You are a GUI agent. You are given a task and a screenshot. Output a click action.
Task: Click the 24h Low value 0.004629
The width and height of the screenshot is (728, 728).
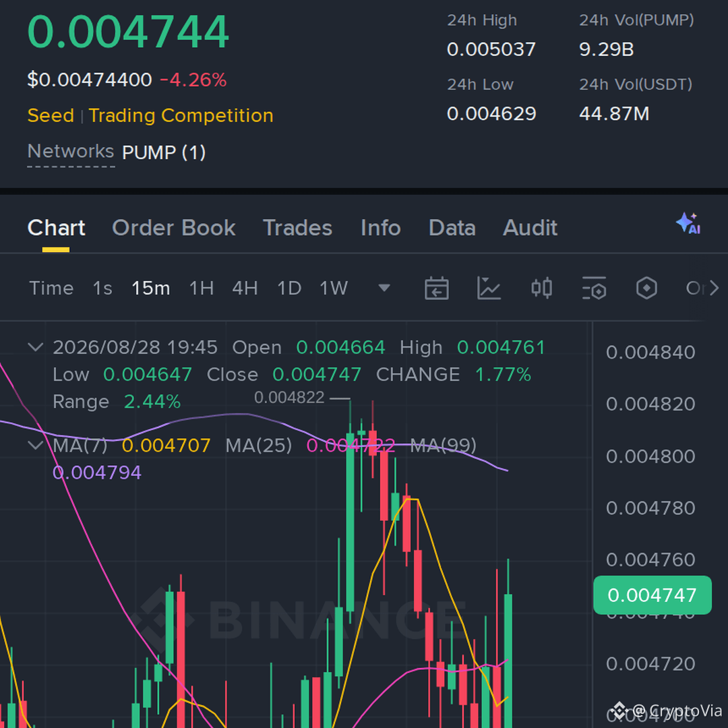(491, 114)
